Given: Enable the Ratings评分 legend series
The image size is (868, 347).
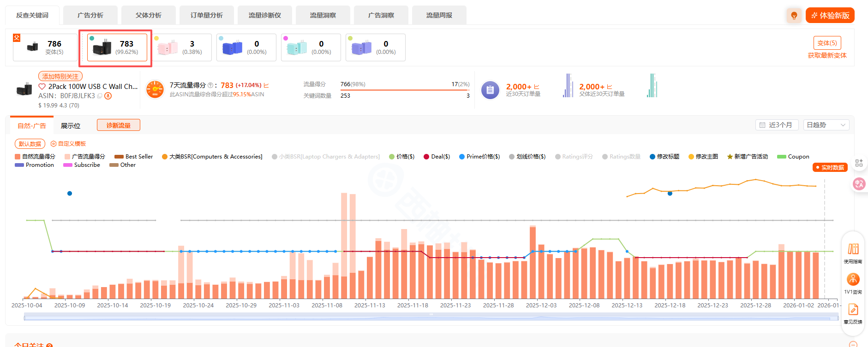Looking at the screenshot, I should click(574, 157).
